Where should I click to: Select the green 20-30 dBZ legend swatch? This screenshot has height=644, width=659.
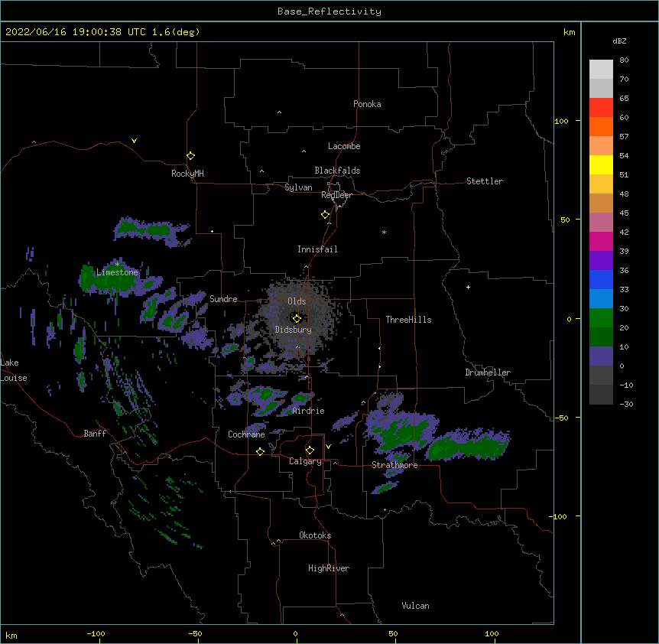tap(601, 318)
